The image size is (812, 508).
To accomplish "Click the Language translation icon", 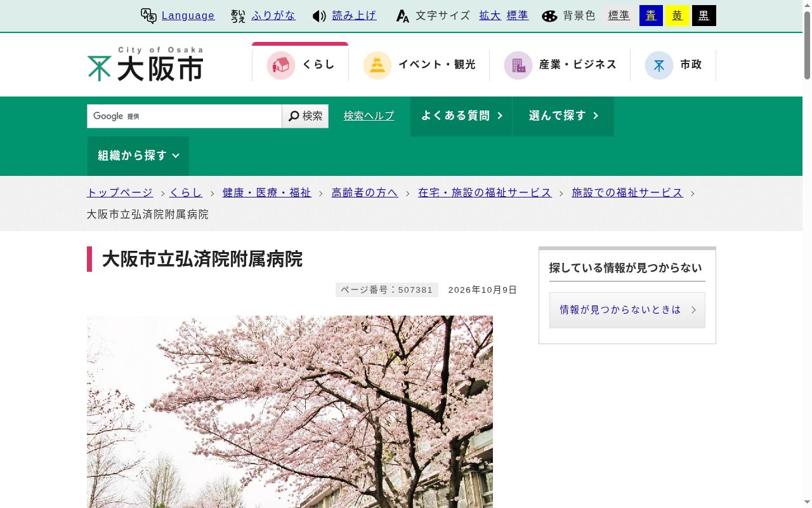I will pos(148,16).
